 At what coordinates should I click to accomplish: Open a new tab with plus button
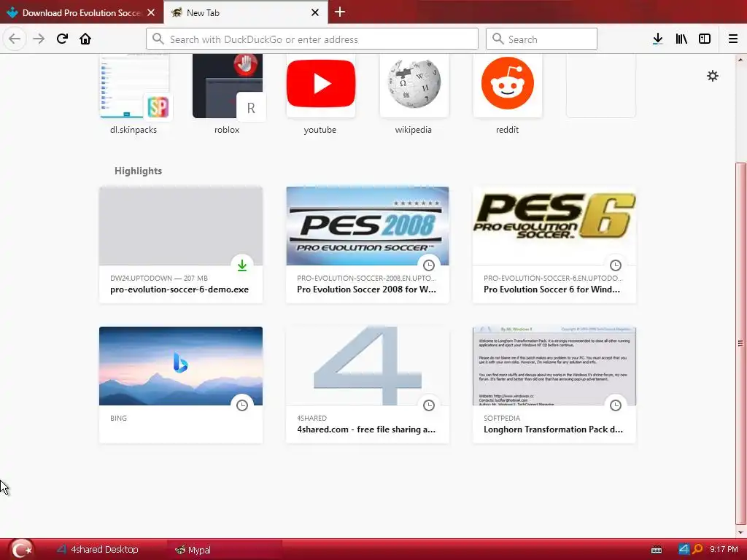pos(340,12)
